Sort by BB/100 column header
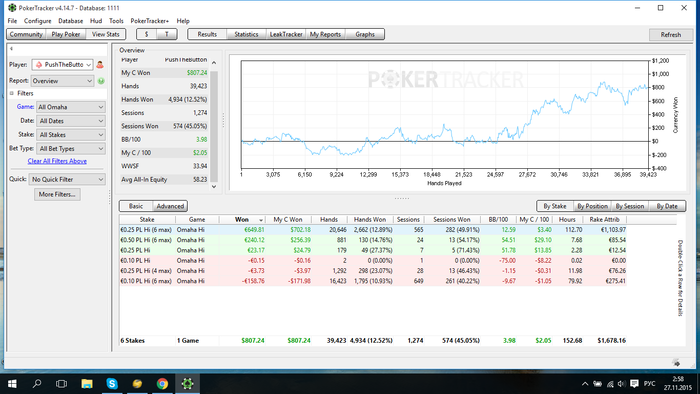 click(x=498, y=220)
